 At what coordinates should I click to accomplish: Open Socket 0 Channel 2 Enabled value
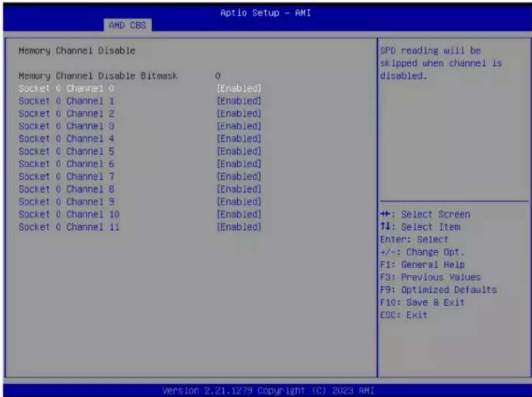(239, 114)
